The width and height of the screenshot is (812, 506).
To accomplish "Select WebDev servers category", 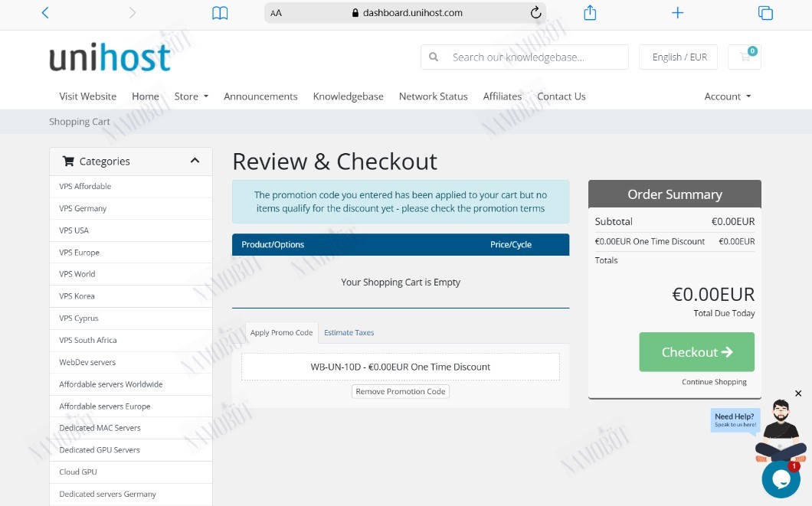I will click(x=131, y=362).
